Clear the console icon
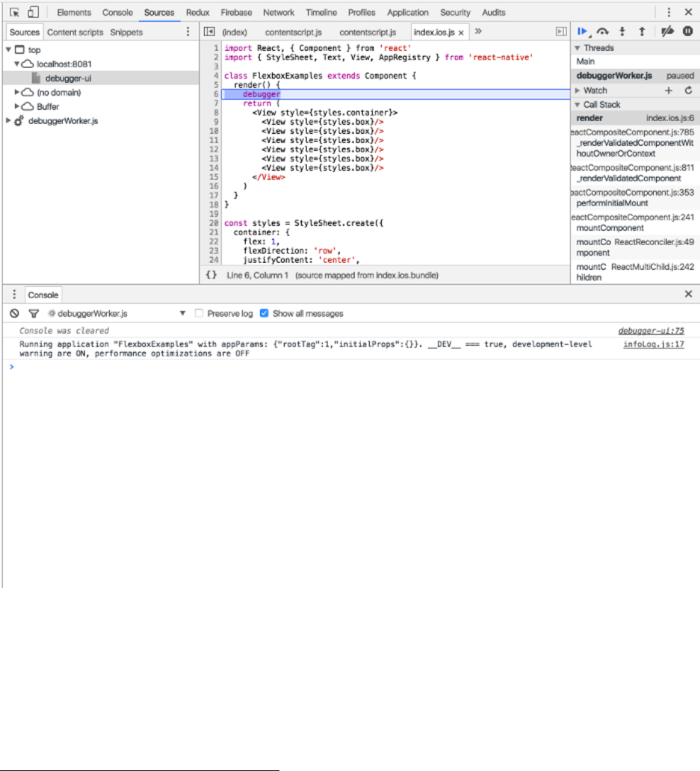The height and width of the screenshot is (771, 700). 15,314
